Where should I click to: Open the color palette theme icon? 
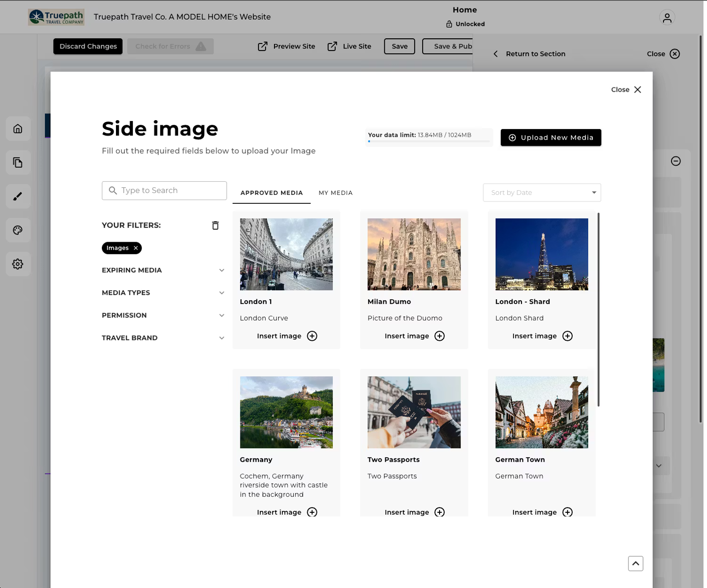18,230
